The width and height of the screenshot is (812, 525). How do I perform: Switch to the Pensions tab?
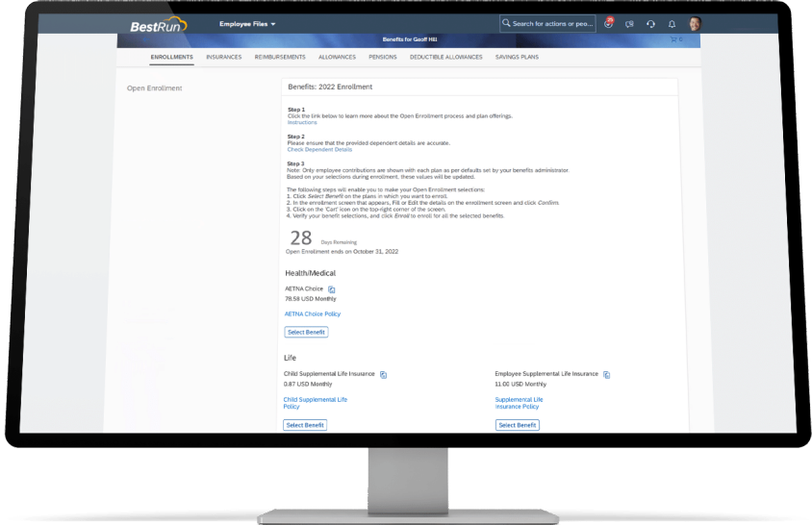coord(383,57)
